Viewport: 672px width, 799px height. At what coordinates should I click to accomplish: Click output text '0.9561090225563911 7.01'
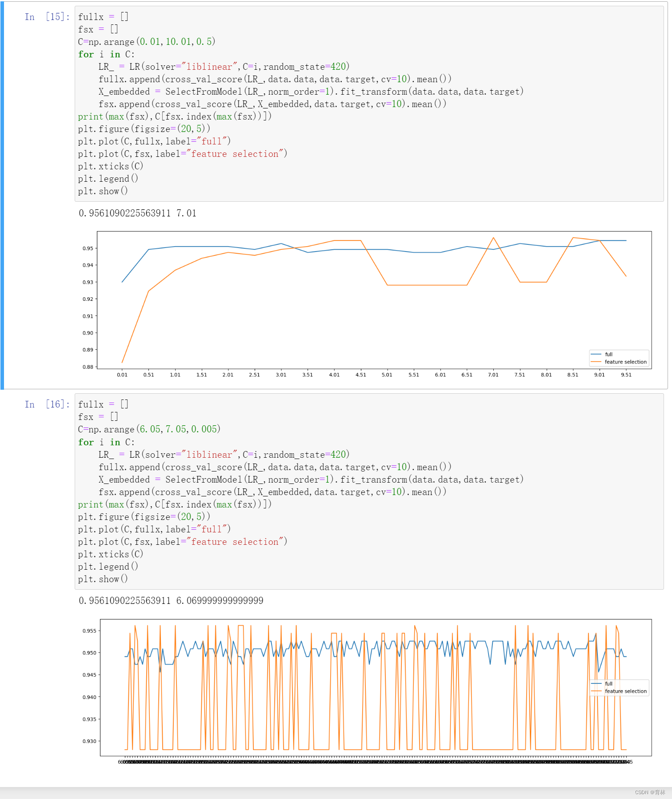[137, 213]
